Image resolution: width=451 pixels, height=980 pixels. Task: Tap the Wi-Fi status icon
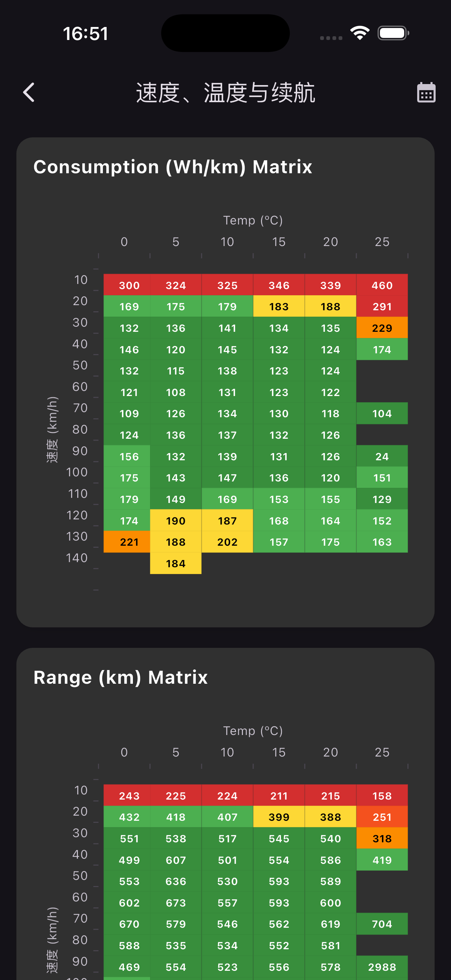360,33
